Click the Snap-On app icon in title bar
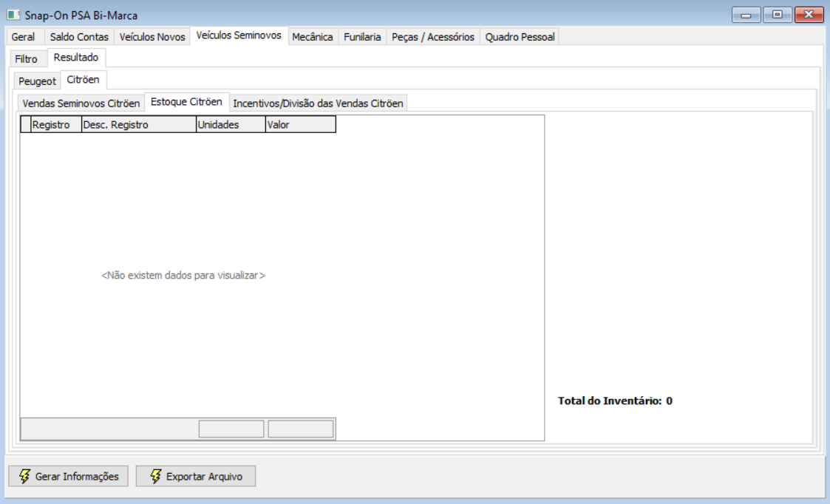The image size is (830, 504). (14, 15)
